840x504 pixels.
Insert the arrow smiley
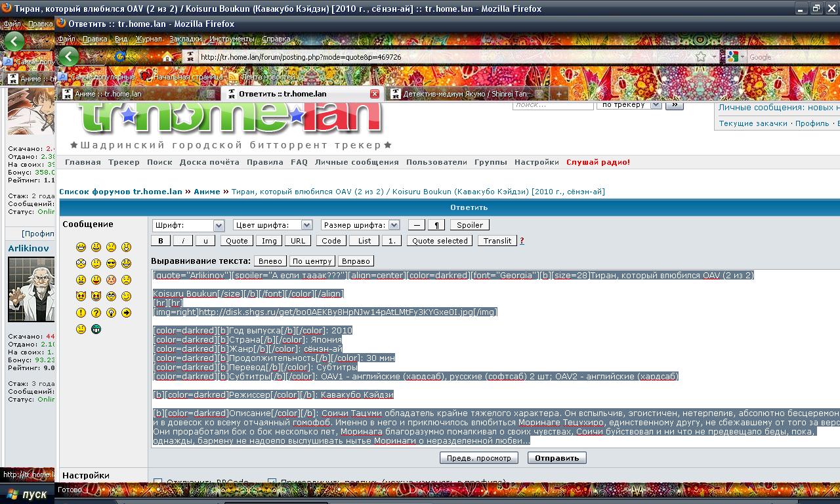[126, 313]
